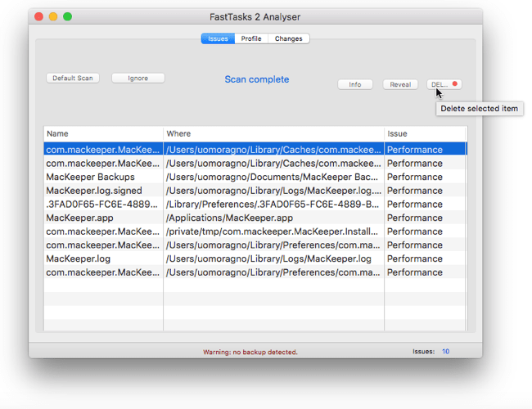
Task: Select the MacKeeper.app row
Action: (x=255, y=218)
